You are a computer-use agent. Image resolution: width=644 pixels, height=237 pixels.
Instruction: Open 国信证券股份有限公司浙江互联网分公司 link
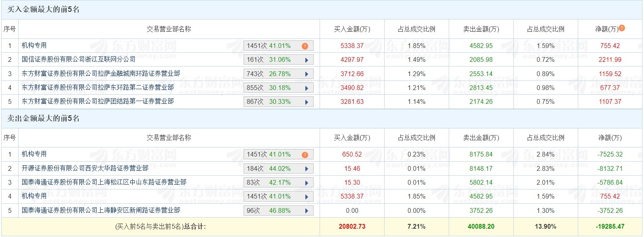click(78, 59)
